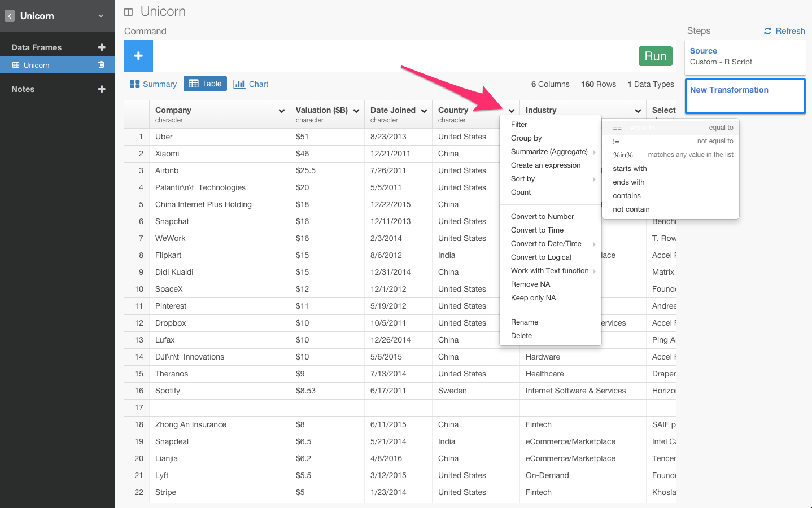Select the Source step card
The width and height of the screenshot is (812, 508).
click(745, 56)
